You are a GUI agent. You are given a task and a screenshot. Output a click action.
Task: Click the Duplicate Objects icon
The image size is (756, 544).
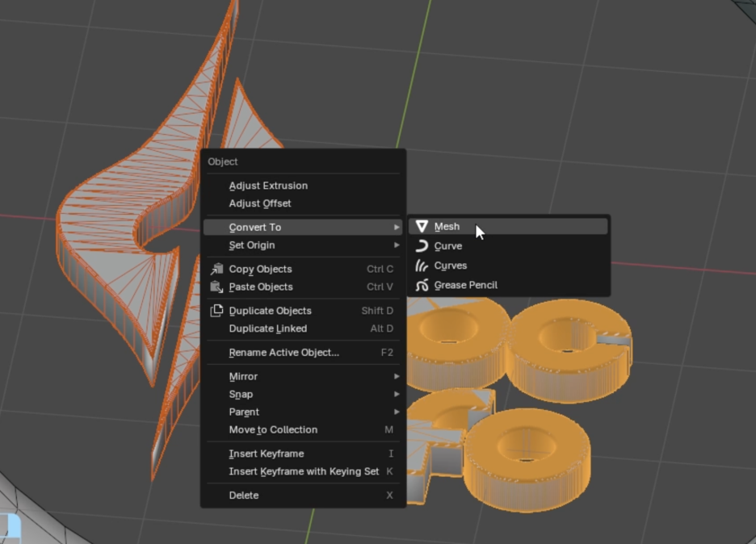coord(216,311)
